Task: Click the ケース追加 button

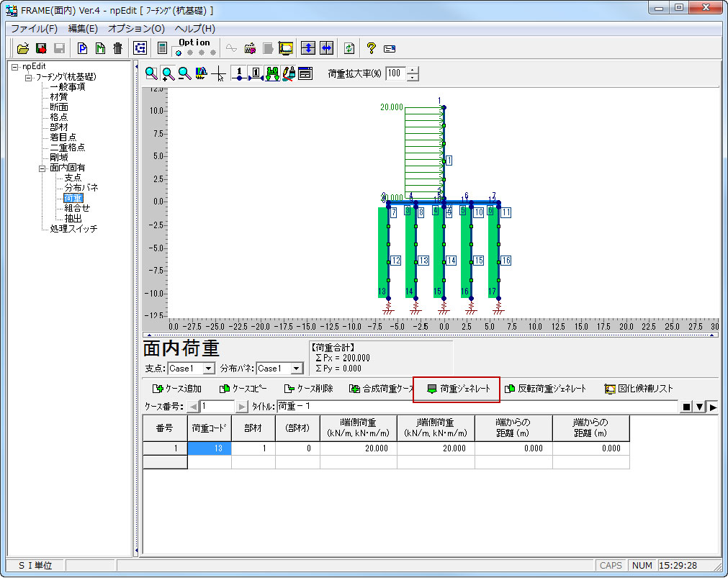Action: click(x=177, y=389)
